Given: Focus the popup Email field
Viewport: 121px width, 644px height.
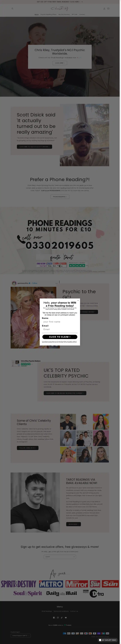Looking at the screenshot, I should pyautogui.click(x=60, y=330).
